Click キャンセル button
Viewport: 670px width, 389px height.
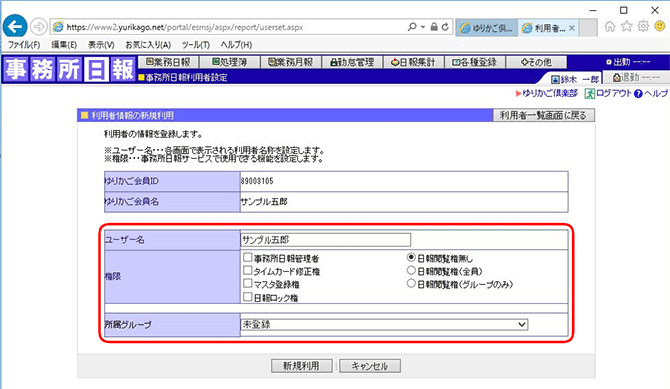pyautogui.click(x=370, y=366)
